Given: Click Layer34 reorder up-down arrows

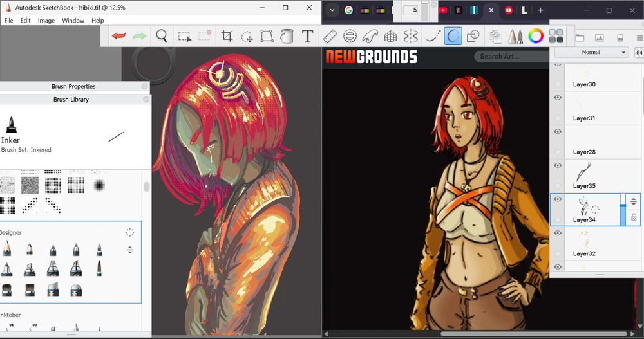Looking at the screenshot, I should pyautogui.click(x=634, y=201).
